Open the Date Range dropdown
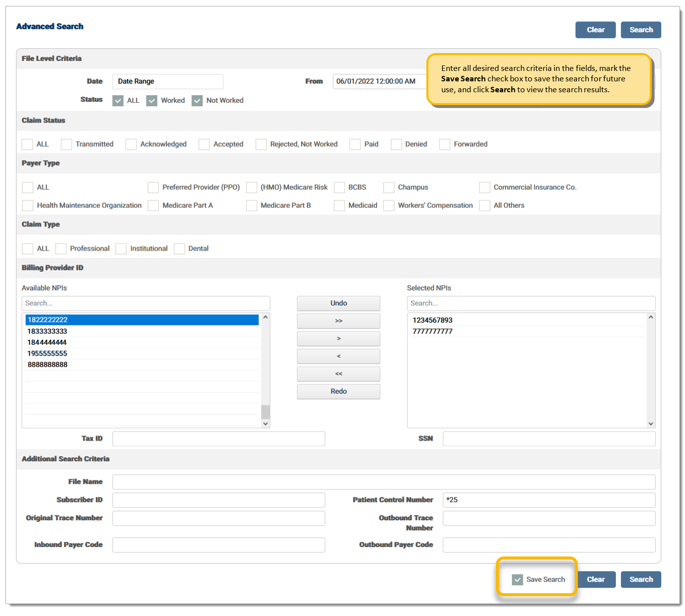The width and height of the screenshot is (685, 616). 168,81
